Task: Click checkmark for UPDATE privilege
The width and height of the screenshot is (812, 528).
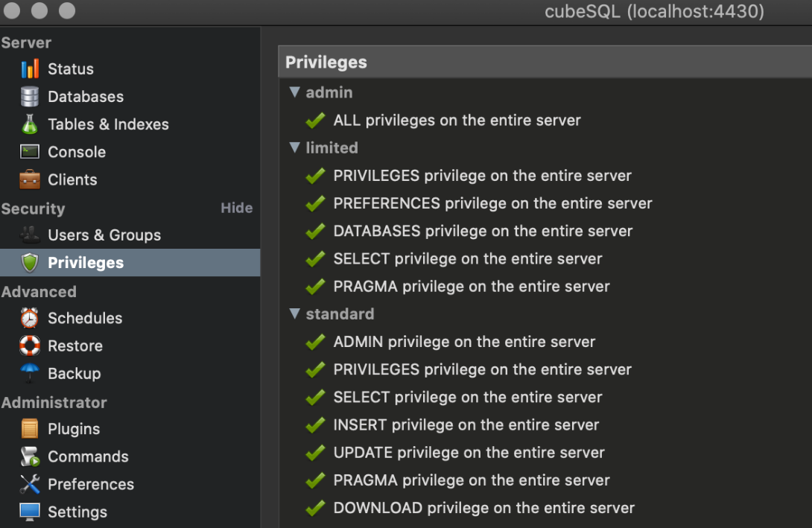Action: coord(315,453)
